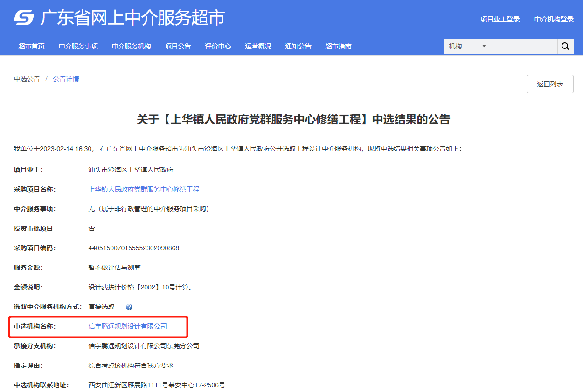Open the 超市指南 section

pos(338,46)
